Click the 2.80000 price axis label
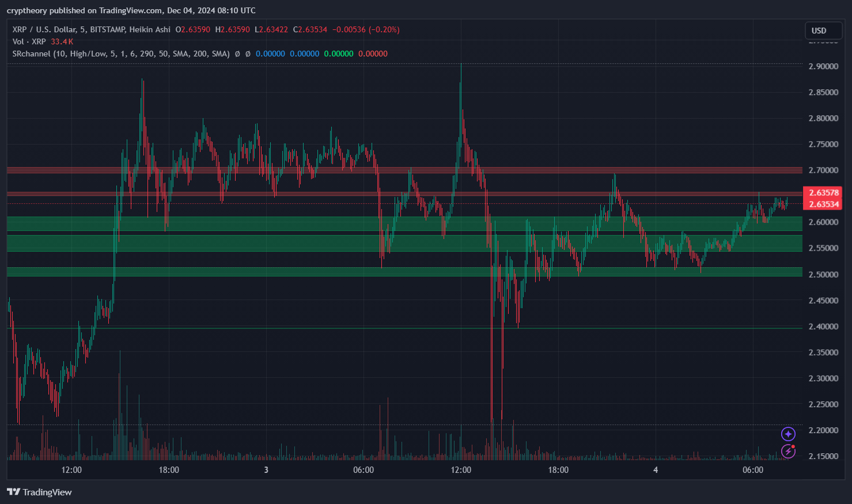Viewport: 852px width, 504px height. point(823,118)
